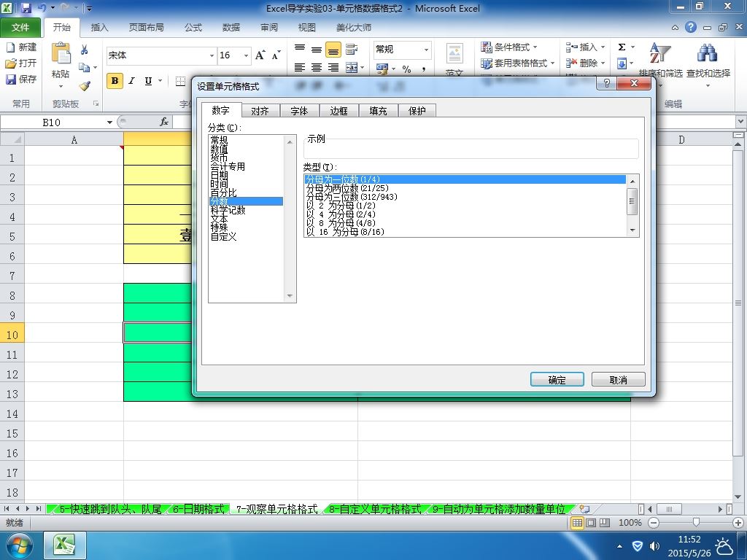Click the zoom in plus button

[x=738, y=523]
